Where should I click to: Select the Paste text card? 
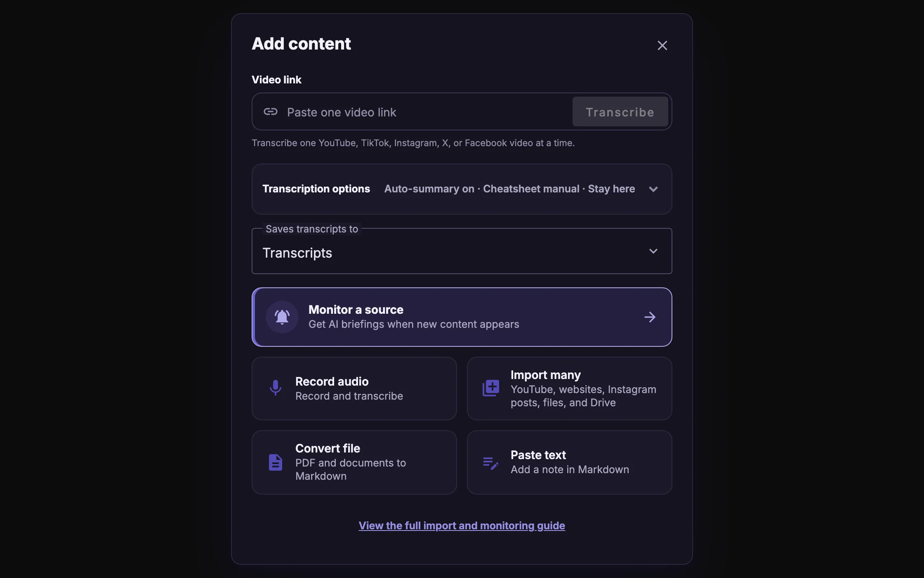pos(570,462)
